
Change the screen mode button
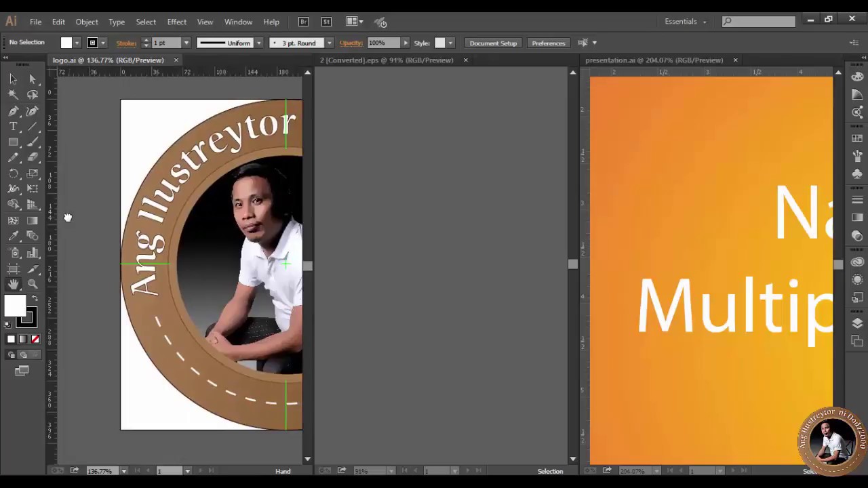(x=22, y=371)
